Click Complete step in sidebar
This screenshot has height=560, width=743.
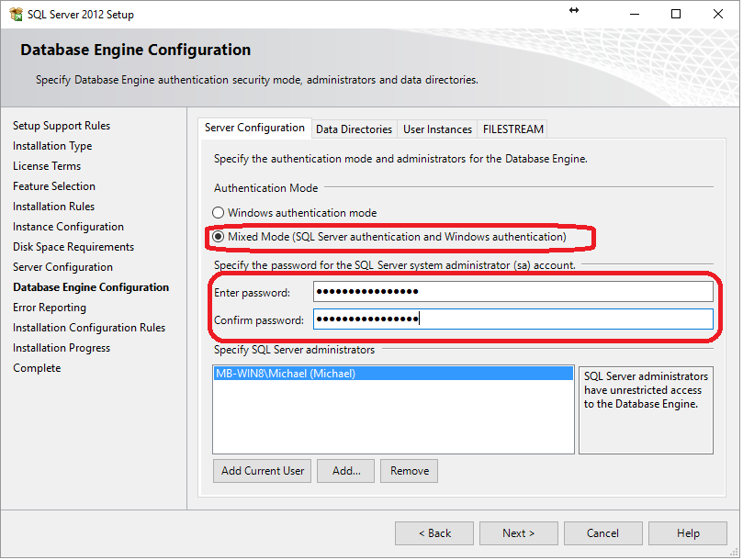[37, 368]
